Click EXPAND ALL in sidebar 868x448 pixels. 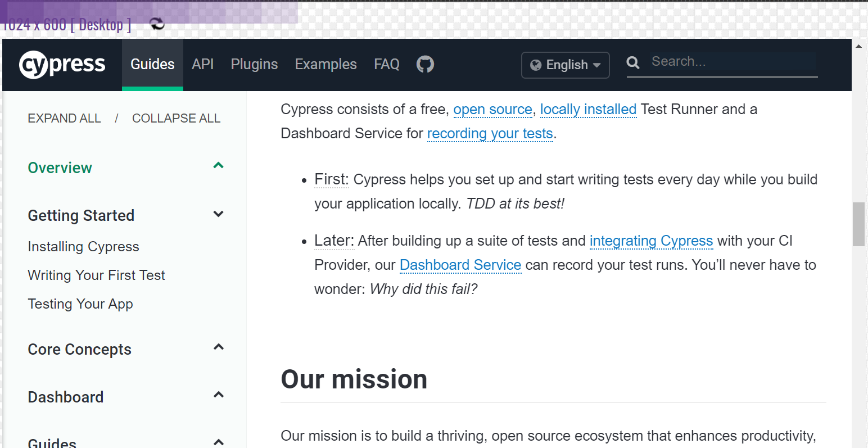click(x=65, y=118)
